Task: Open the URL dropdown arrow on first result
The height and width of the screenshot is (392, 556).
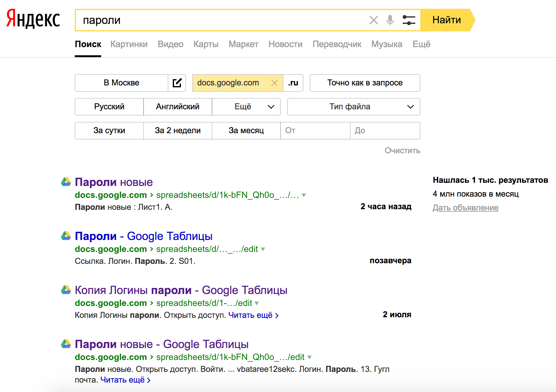Action: (x=303, y=195)
